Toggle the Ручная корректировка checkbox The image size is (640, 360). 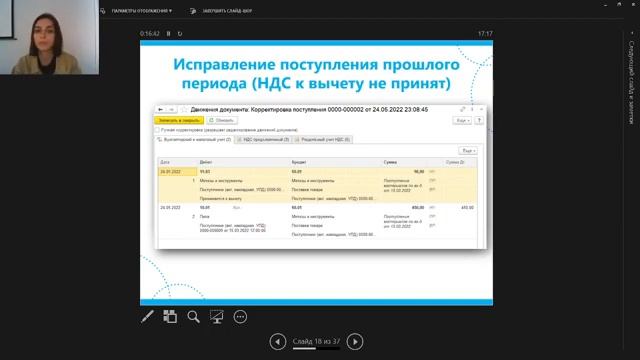click(157, 130)
